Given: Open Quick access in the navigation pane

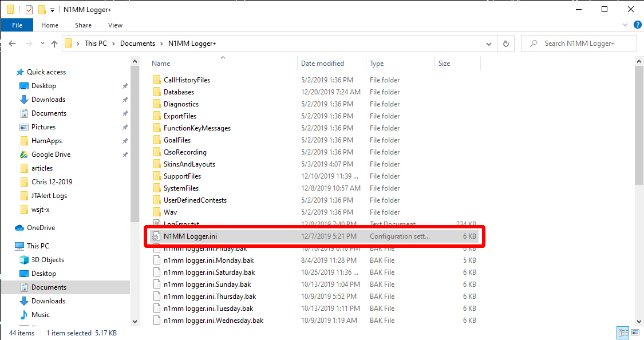Looking at the screenshot, I should (46, 72).
